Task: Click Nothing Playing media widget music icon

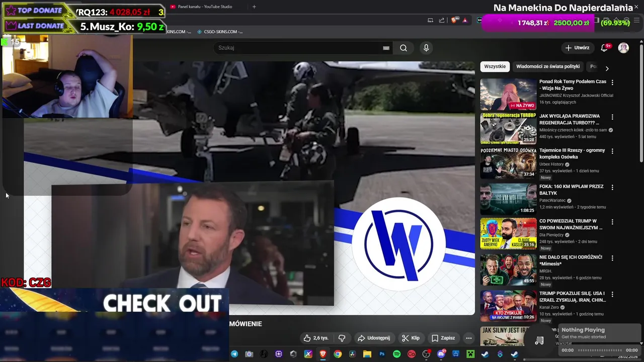Action: pyautogui.click(x=539, y=340)
